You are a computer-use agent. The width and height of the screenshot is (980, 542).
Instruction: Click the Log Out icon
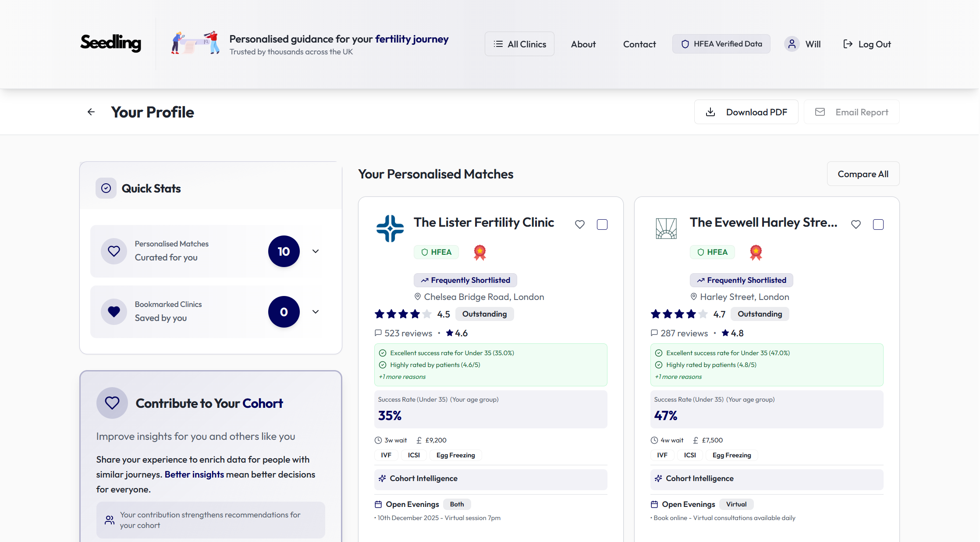tap(848, 44)
